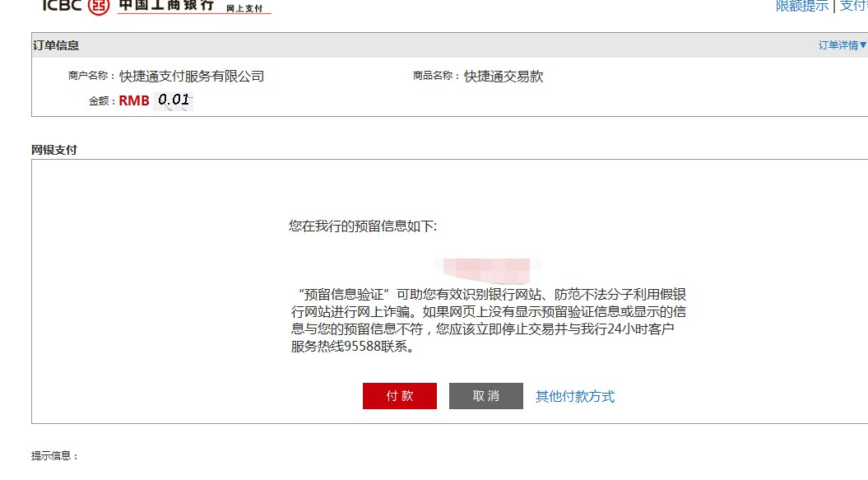This screenshot has width=868, height=480.
Task: Click the 网上支付 text beside the logo
Action: (244, 8)
